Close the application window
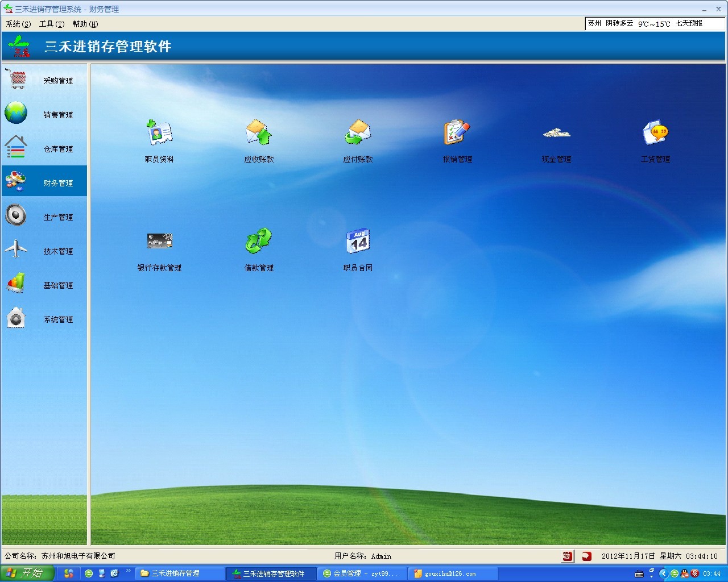 (x=718, y=9)
